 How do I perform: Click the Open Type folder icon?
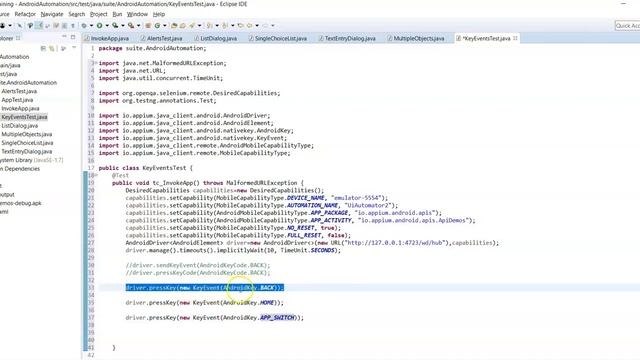174,25
